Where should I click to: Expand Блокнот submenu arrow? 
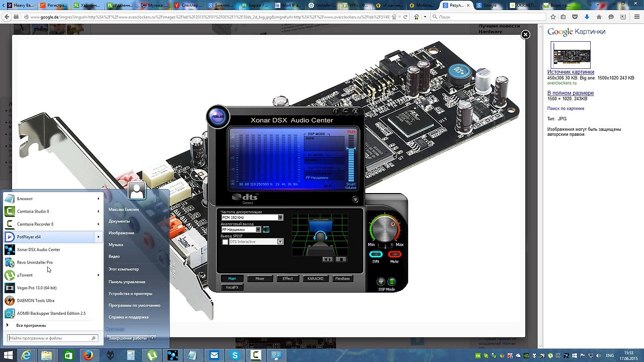pyautogui.click(x=98, y=199)
